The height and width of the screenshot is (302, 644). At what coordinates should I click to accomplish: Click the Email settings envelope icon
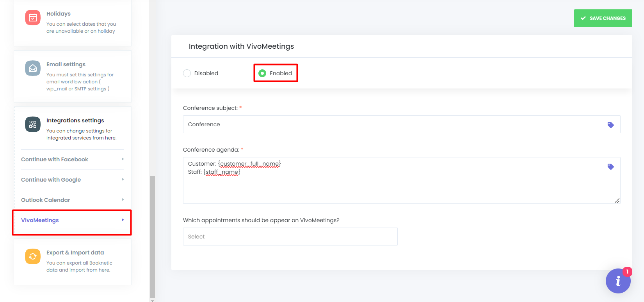point(33,68)
